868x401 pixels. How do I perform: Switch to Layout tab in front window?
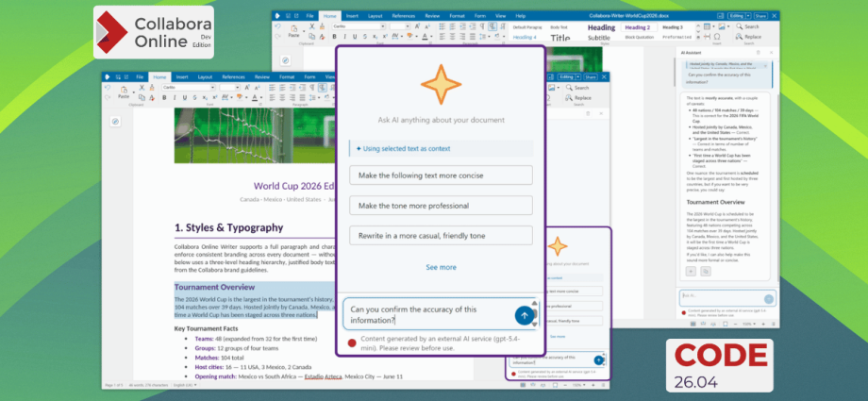click(x=205, y=77)
